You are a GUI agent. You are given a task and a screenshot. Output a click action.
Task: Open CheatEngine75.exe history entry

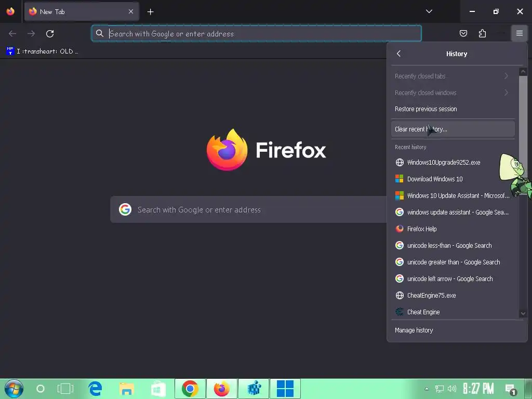(453, 295)
